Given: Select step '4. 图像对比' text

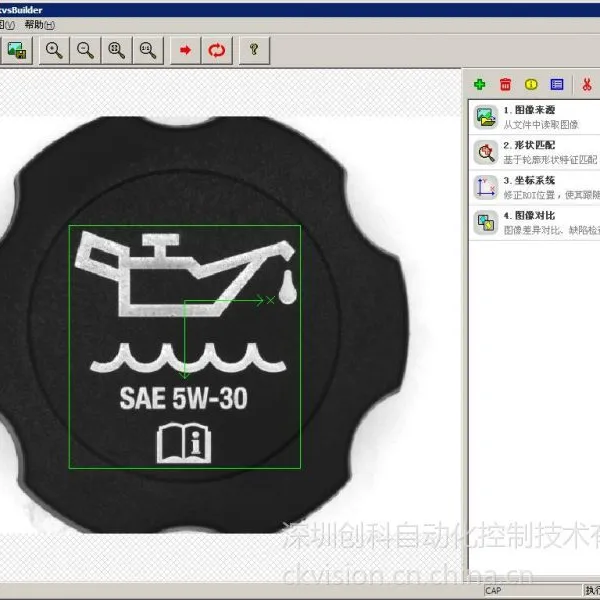Looking at the screenshot, I should [529, 216].
